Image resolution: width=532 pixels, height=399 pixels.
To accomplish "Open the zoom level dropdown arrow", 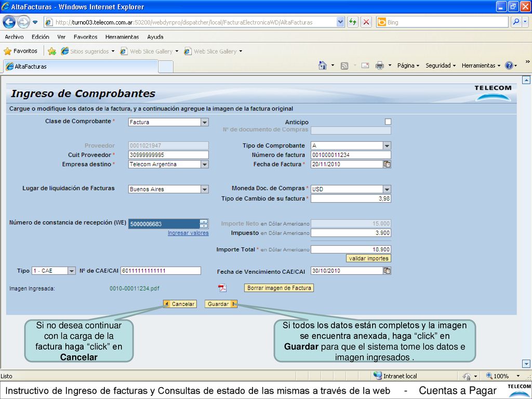I will click(x=518, y=376).
